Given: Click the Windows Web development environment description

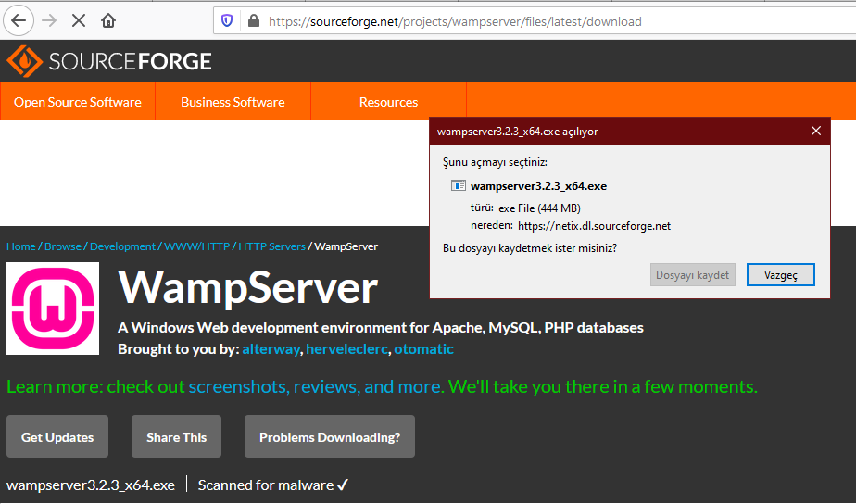Looking at the screenshot, I should pos(381,328).
